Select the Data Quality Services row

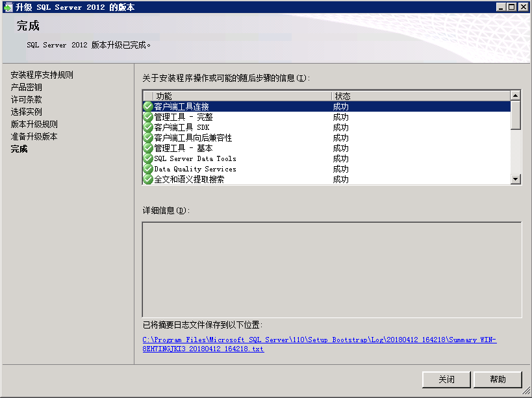click(327, 169)
